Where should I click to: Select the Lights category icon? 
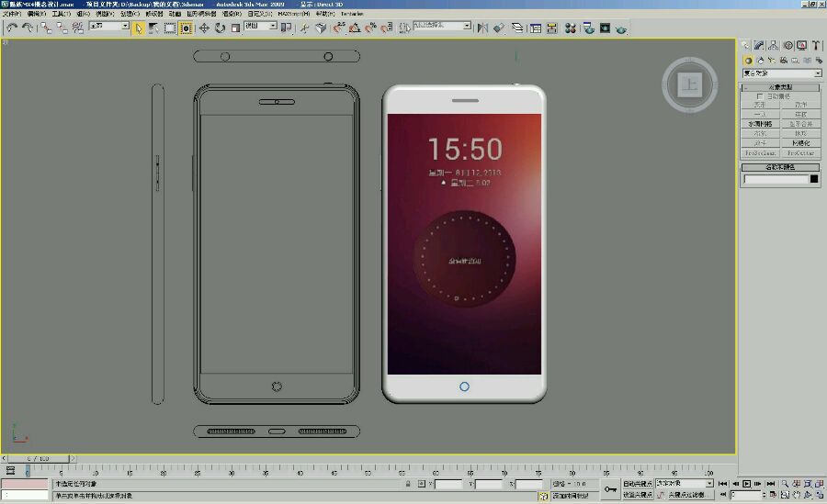[x=772, y=61]
